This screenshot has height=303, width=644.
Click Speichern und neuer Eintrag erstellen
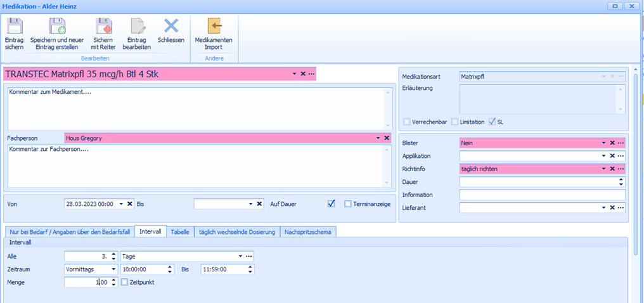[x=57, y=27]
